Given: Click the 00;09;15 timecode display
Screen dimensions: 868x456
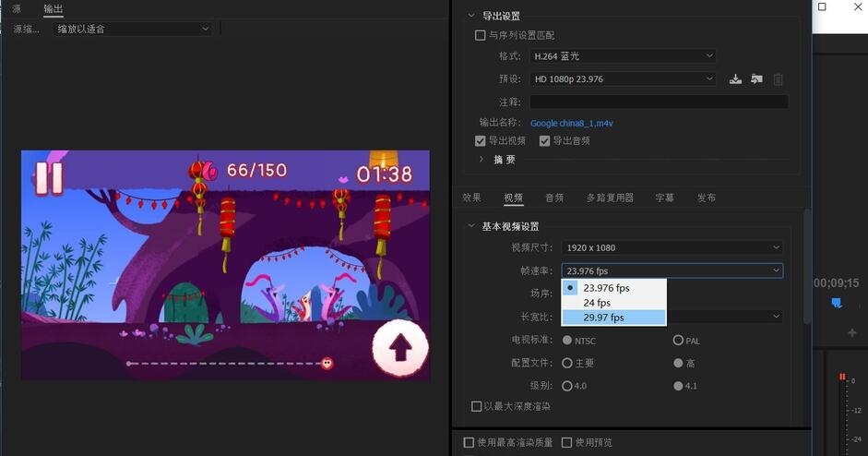Looking at the screenshot, I should pos(836,283).
